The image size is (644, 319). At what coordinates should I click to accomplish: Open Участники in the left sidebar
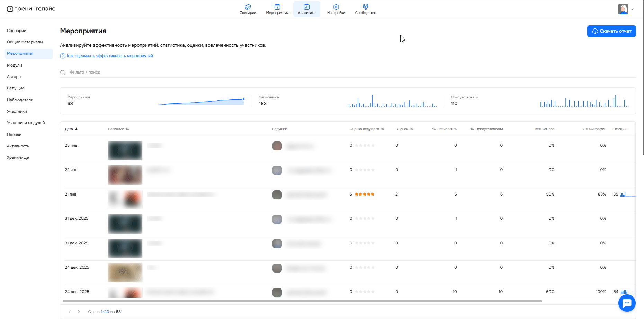[17, 111]
